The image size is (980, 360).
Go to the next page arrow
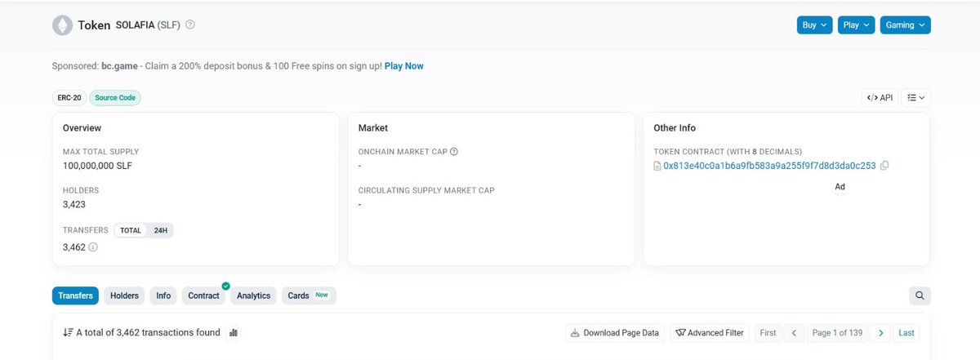click(x=880, y=333)
